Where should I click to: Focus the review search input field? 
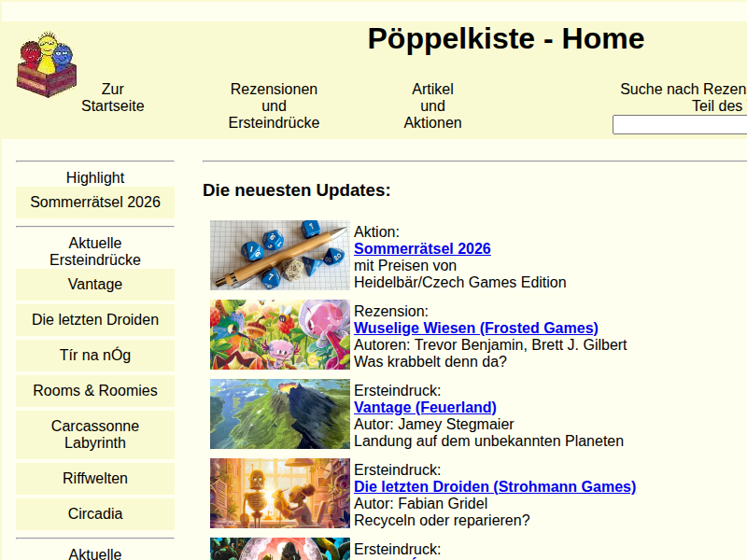click(x=680, y=125)
